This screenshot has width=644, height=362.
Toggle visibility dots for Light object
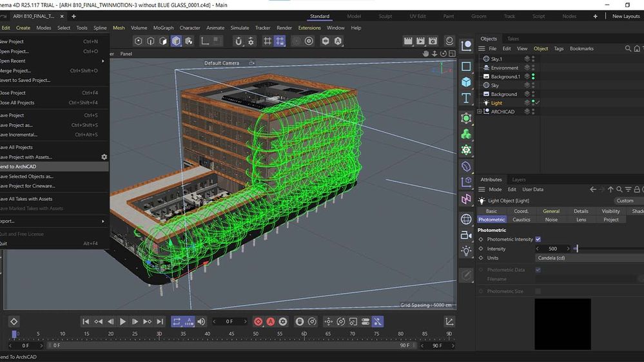pos(533,102)
